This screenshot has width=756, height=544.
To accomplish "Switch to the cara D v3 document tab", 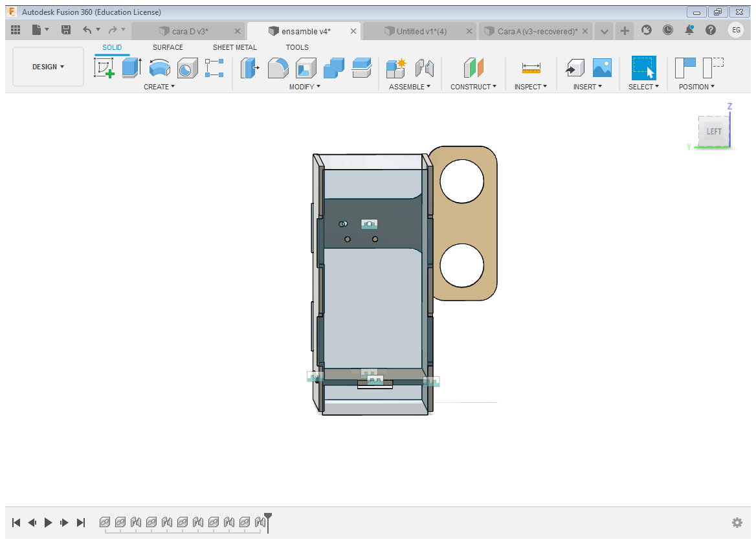I will point(190,31).
